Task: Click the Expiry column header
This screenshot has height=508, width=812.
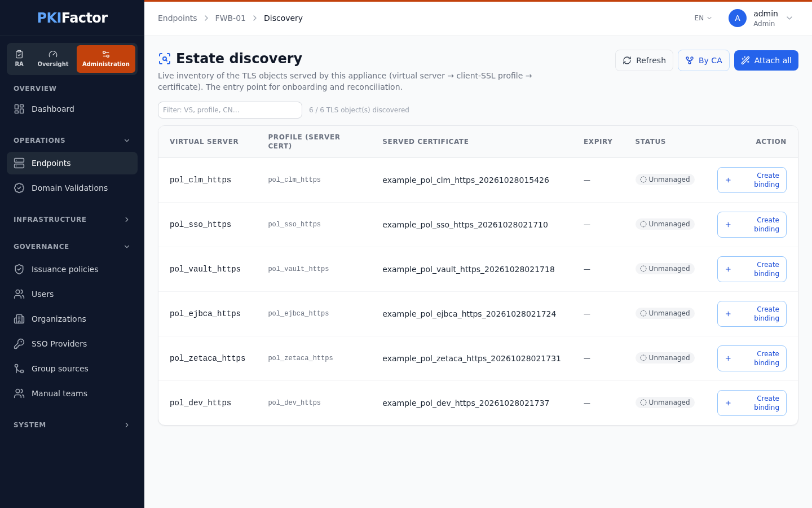Action: point(598,142)
